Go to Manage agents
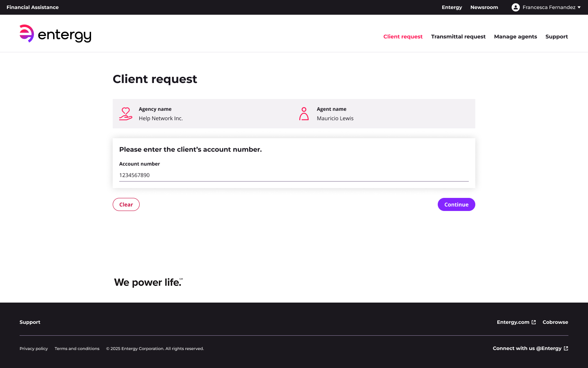This screenshot has height=368, width=588. click(x=515, y=36)
